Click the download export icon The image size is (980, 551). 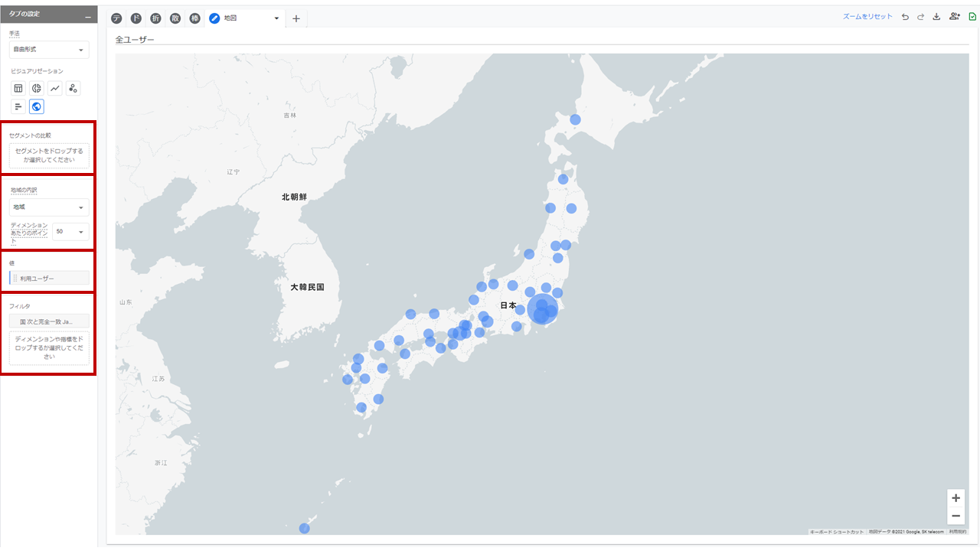click(936, 15)
